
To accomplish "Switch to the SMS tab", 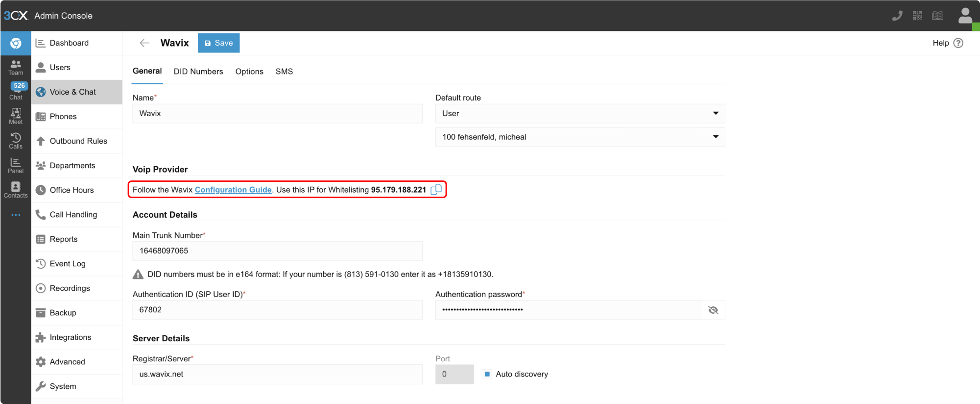I will coord(284,72).
